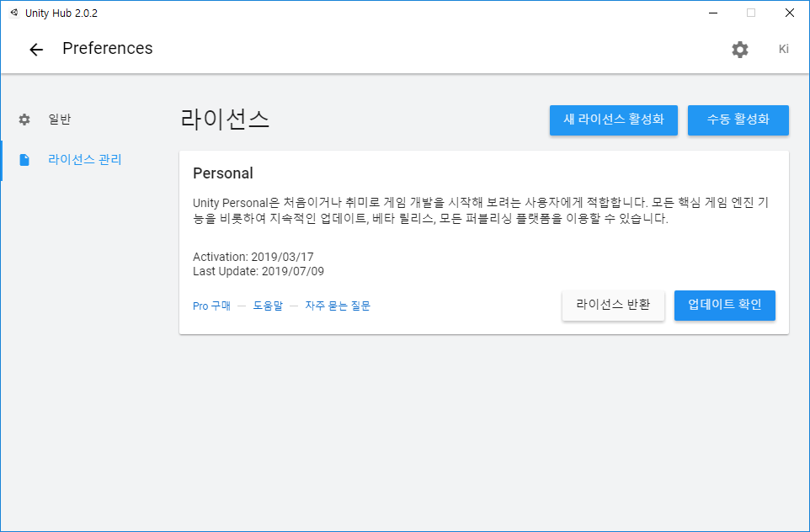
Task: Minimize the Unity Hub window
Action: (x=713, y=13)
